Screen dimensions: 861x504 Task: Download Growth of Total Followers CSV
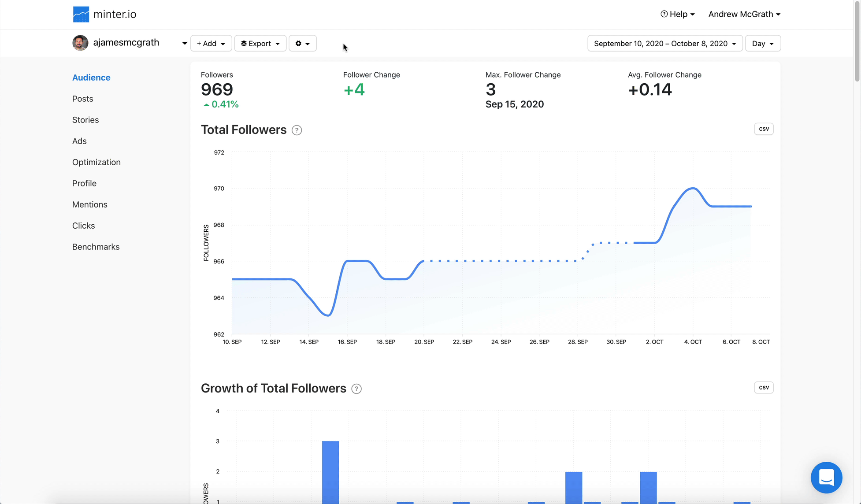pos(764,388)
